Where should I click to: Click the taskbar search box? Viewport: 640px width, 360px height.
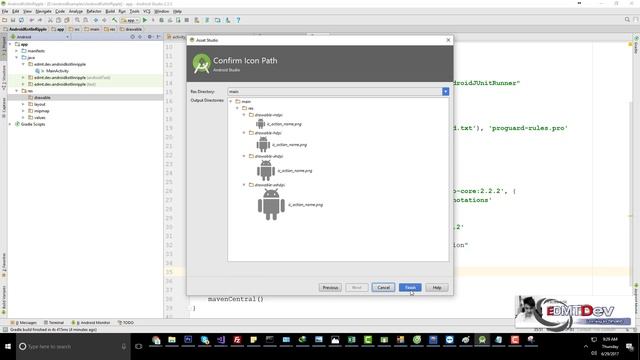pos(73,346)
